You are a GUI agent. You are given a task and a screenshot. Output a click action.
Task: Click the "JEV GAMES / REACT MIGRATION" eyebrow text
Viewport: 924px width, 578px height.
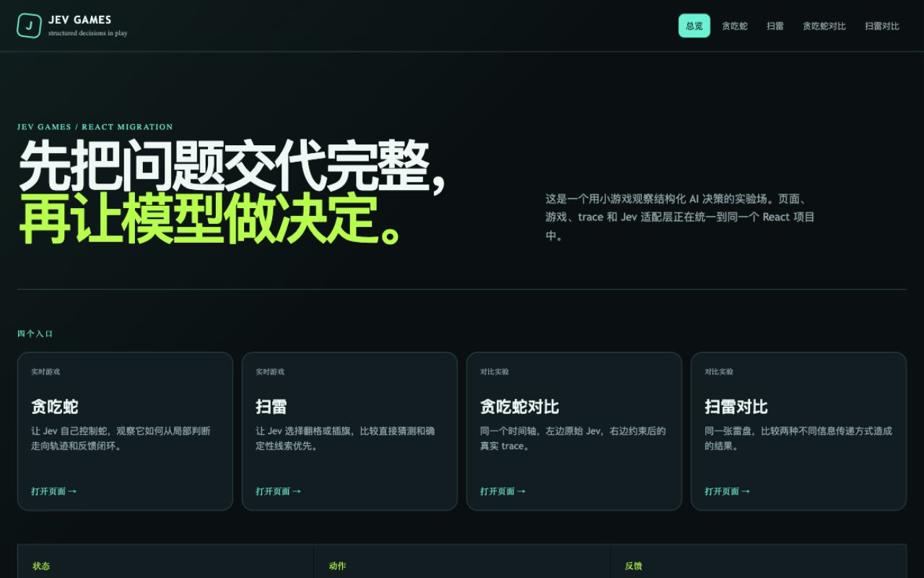click(95, 127)
